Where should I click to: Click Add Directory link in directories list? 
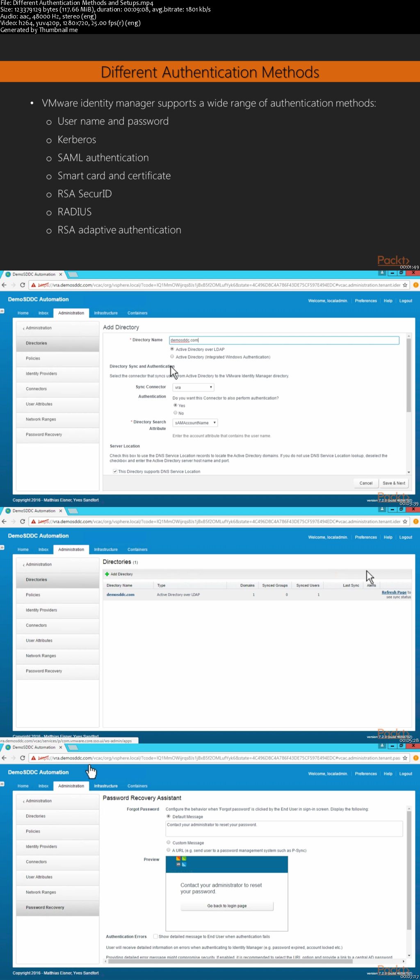coord(121,574)
